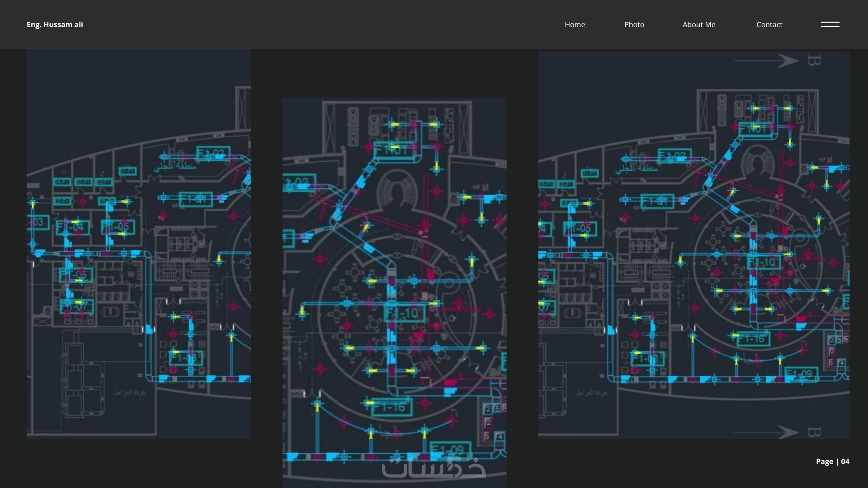Screen dimensions: 868x488
Task: Click the Khamsat watermark logo
Action: [433, 468]
